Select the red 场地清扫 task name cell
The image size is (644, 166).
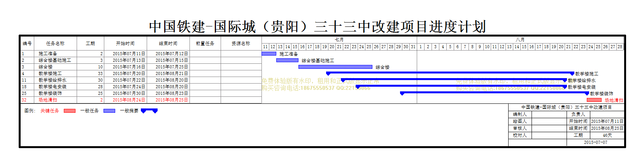[55, 100]
